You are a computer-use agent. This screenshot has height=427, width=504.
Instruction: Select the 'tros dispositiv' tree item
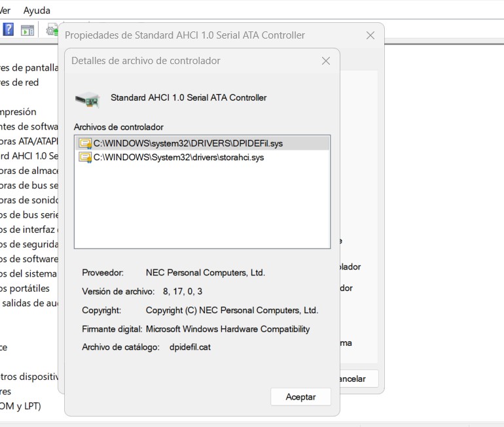click(29, 377)
